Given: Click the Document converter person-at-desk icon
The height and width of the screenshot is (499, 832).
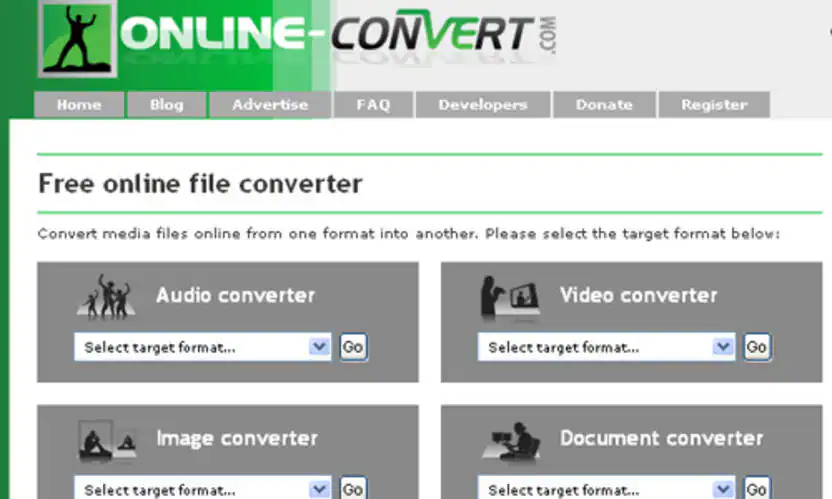Looking at the screenshot, I should (510, 441).
